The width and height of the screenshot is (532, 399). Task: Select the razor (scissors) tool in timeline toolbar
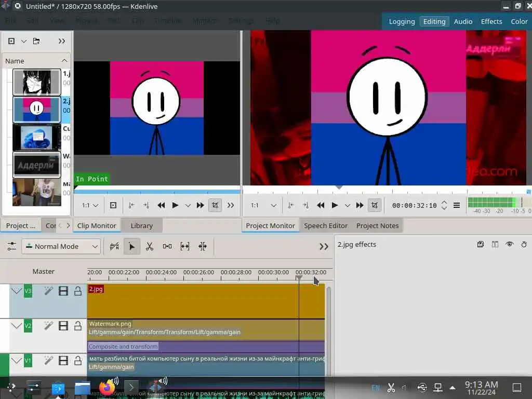coord(149,246)
